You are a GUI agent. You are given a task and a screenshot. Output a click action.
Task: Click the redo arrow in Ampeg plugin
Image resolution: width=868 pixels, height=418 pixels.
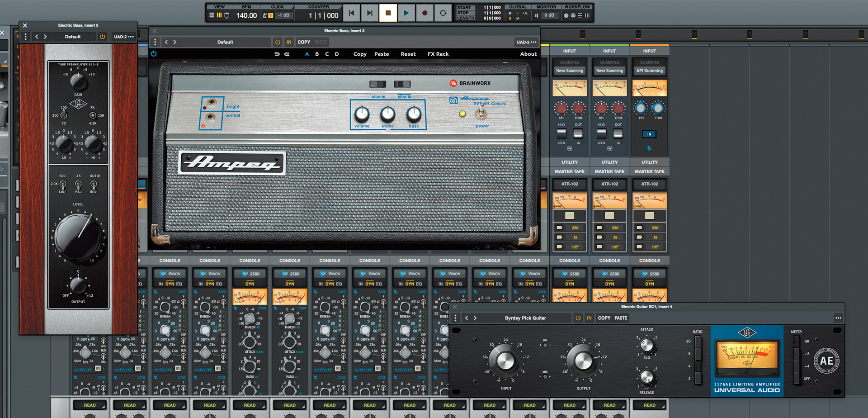(x=287, y=54)
